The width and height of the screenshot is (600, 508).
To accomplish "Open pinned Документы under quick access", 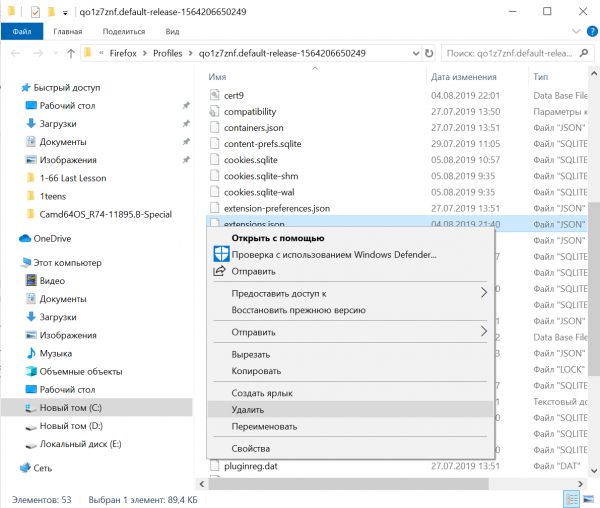I will click(63, 142).
